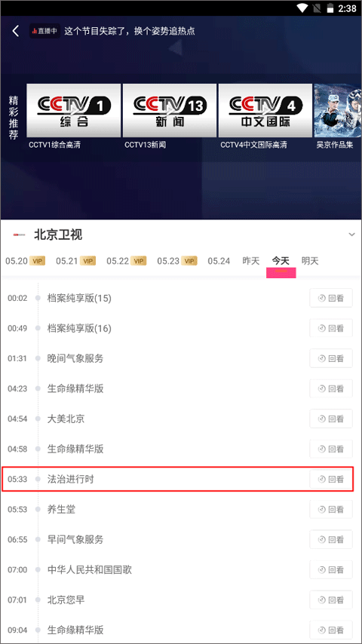
Task: Tap the VIP badge beside 05.23
Action: [189, 261]
